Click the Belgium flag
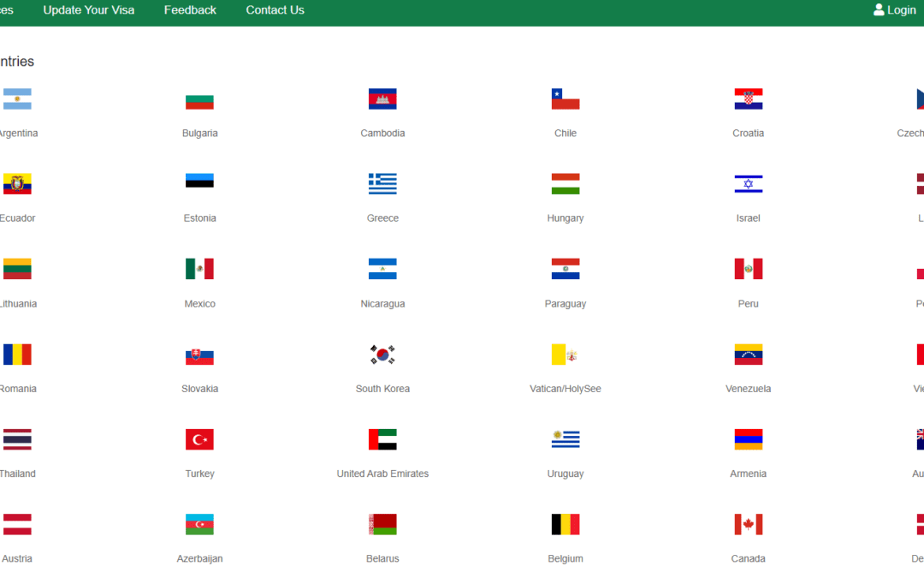 click(566, 524)
